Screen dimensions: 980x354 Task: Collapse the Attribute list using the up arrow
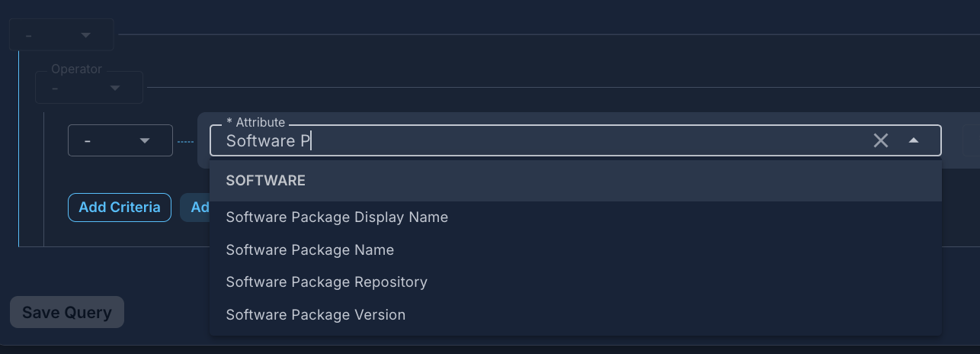(914, 140)
